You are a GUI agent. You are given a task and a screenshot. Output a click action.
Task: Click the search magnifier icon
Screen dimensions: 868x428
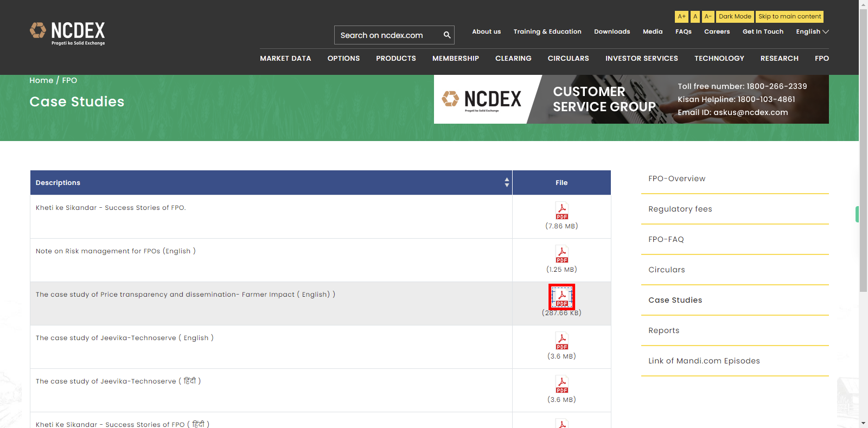pos(447,35)
